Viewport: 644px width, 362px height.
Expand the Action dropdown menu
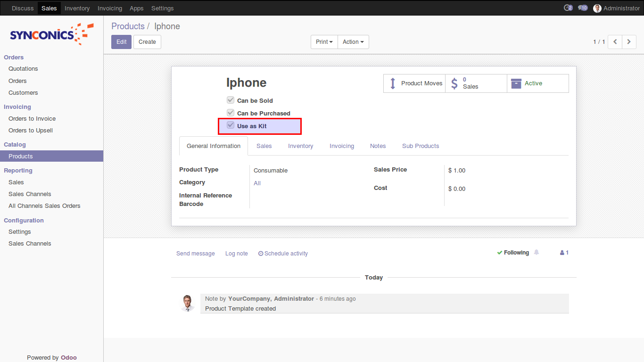[x=353, y=42]
